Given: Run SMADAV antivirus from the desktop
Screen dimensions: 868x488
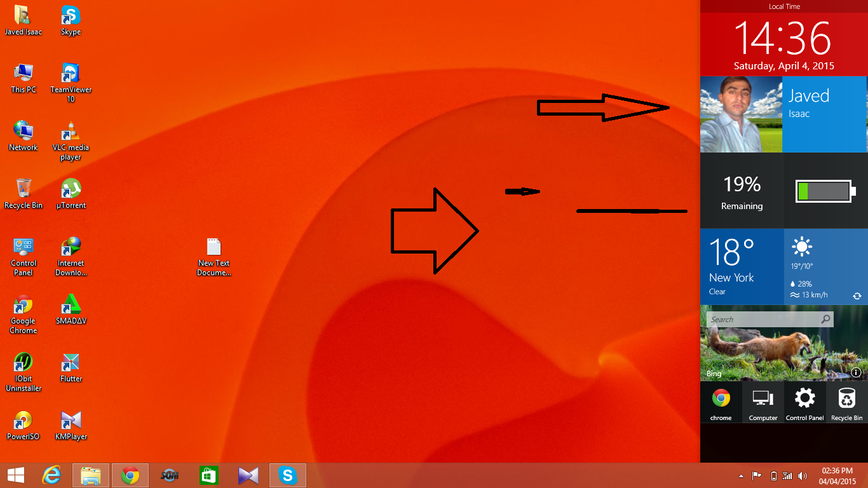Looking at the screenshot, I should point(70,304).
